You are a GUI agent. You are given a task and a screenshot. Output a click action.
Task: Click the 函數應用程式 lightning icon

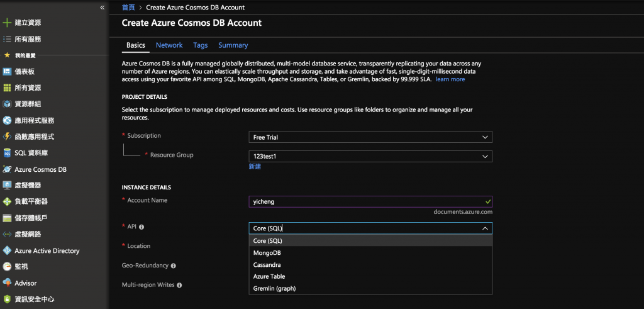pos(8,137)
